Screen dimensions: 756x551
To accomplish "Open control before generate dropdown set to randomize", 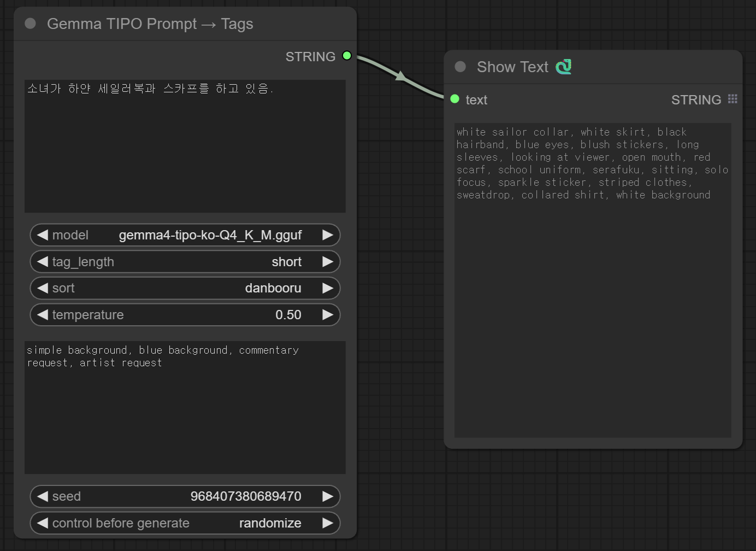I will point(185,523).
